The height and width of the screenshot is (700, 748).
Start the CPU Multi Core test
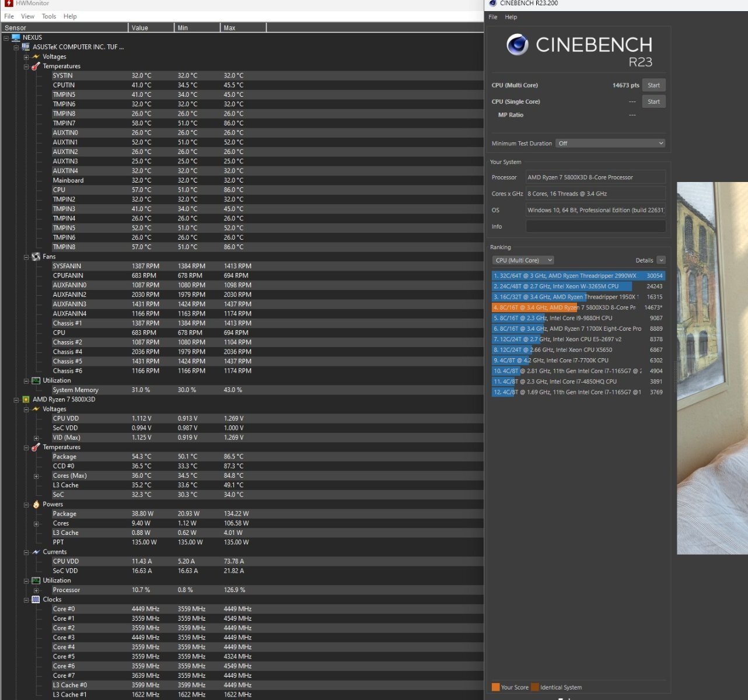pos(653,85)
